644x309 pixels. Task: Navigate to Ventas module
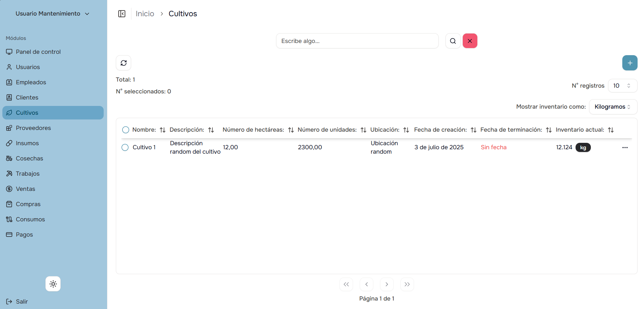(x=25, y=189)
